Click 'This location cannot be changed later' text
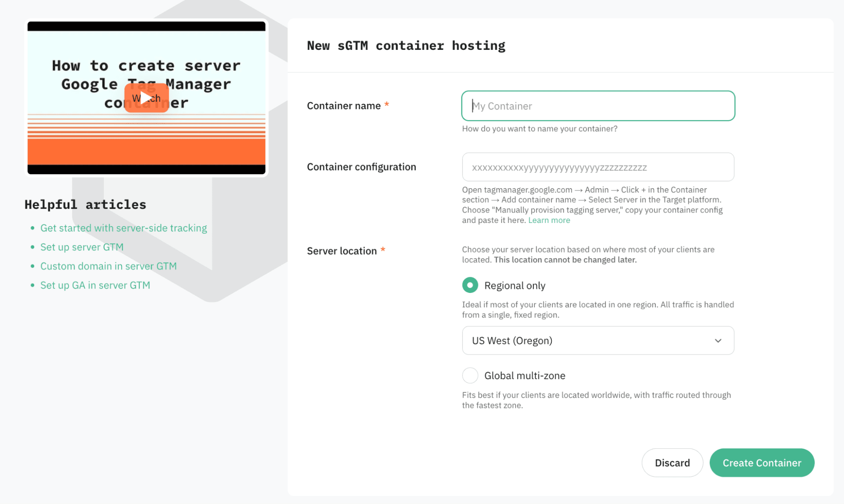The height and width of the screenshot is (504, 844). 565,260
